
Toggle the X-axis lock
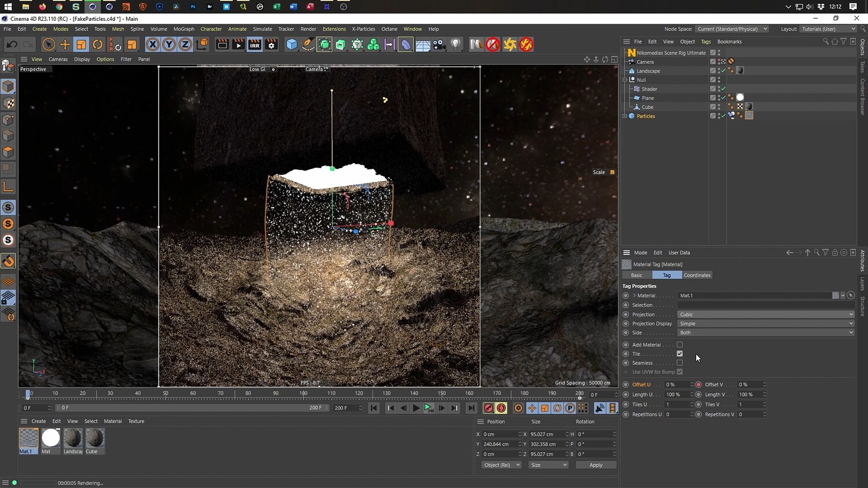[x=152, y=45]
